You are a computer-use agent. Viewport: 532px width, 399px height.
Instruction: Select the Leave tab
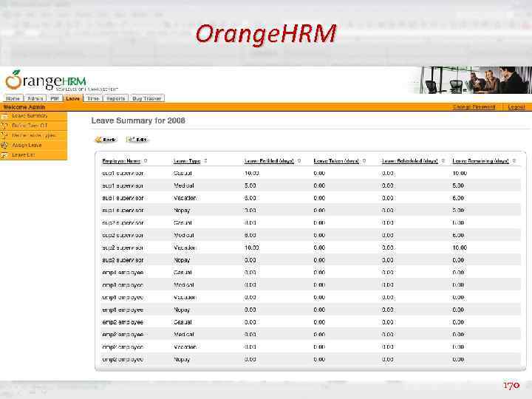(x=73, y=98)
